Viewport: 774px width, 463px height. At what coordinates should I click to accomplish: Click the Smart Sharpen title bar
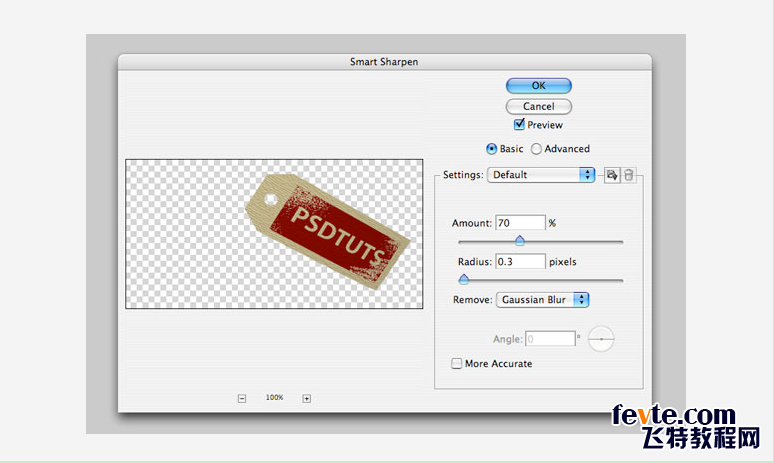coord(385,62)
